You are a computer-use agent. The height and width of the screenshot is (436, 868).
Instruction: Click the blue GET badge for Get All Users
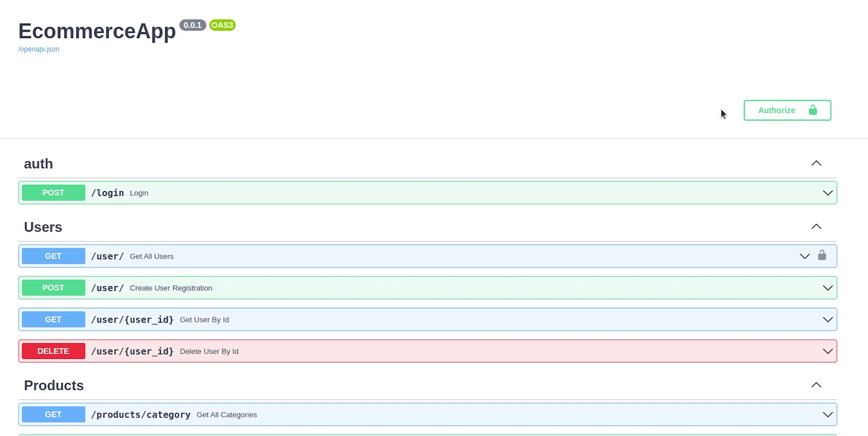53,256
